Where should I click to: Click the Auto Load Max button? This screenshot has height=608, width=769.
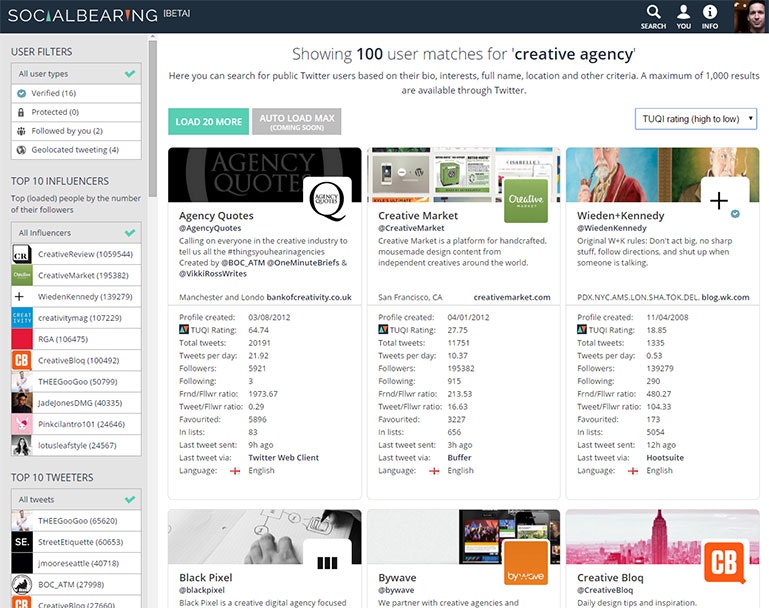[297, 122]
